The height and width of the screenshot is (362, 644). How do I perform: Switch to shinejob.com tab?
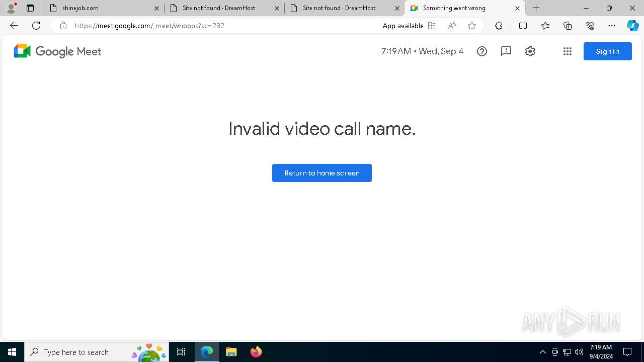tap(104, 8)
